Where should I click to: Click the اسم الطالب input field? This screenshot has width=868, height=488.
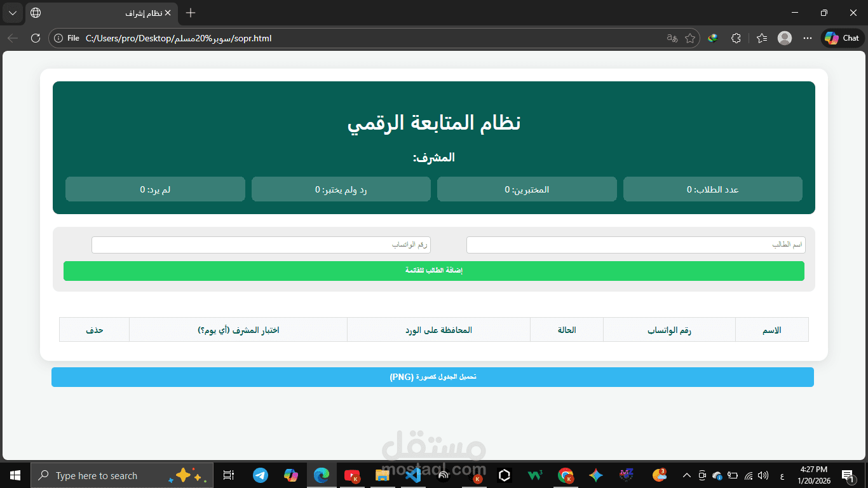click(635, 245)
